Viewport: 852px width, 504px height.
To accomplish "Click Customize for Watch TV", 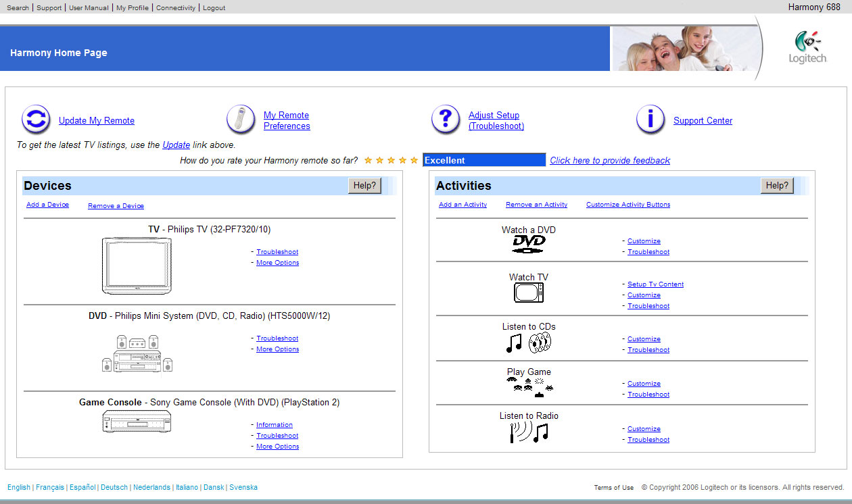I will 644,295.
